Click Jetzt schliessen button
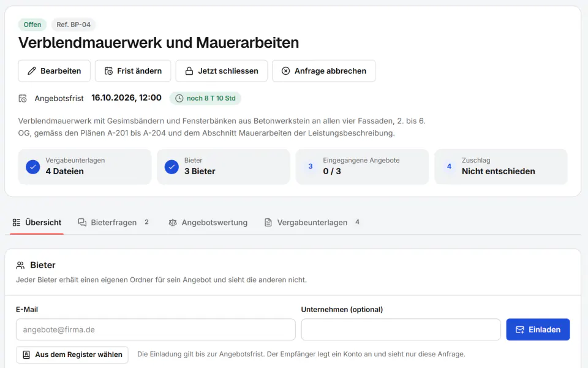 pyautogui.click(x=222, y=71)
